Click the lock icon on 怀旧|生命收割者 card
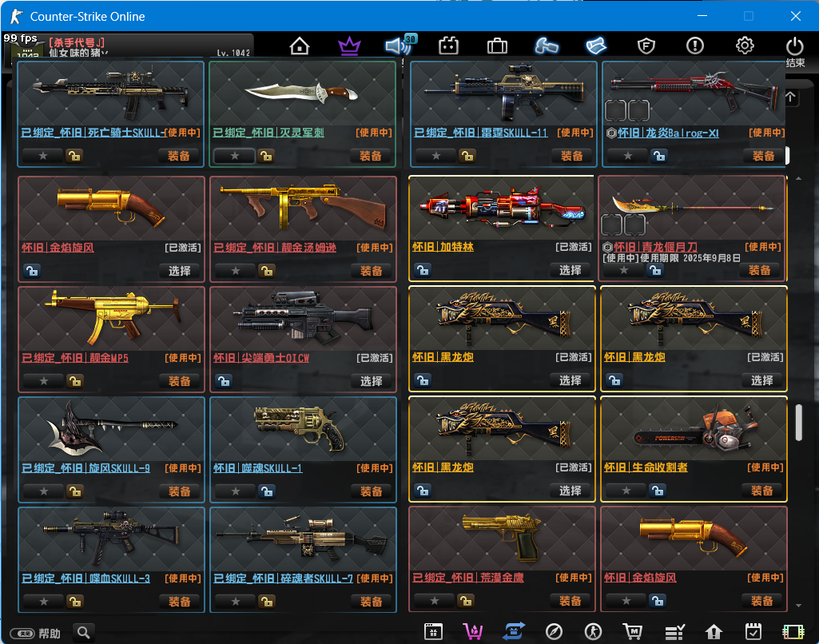 (658, 490)
